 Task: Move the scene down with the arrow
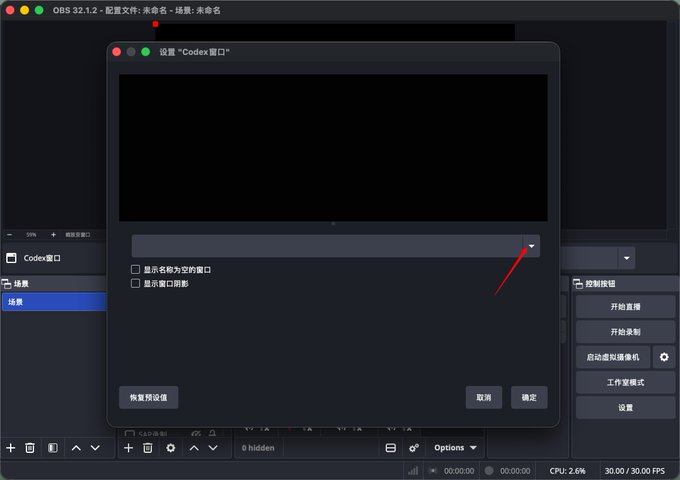[95, 448]
